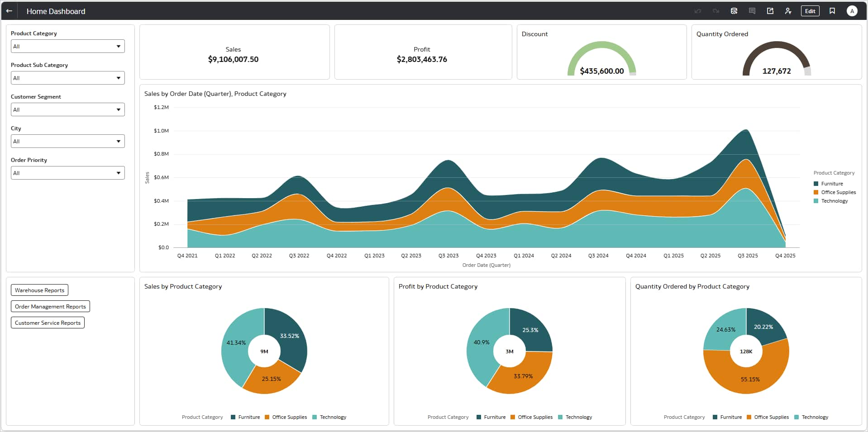This screenshot has width=868, height=432.
Task: Click the 128K center of Quantity donut
Action: click(746, 351)
